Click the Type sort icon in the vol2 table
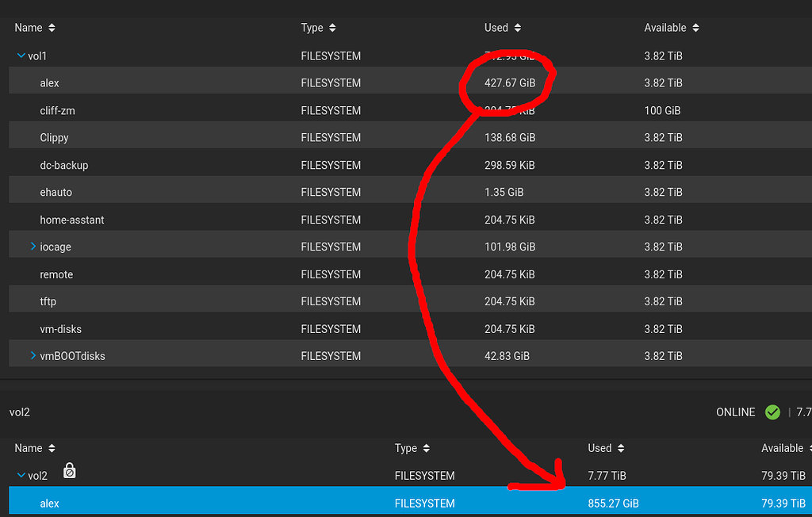812x517 pixels. pyautogui.click(x=426, y=448)
